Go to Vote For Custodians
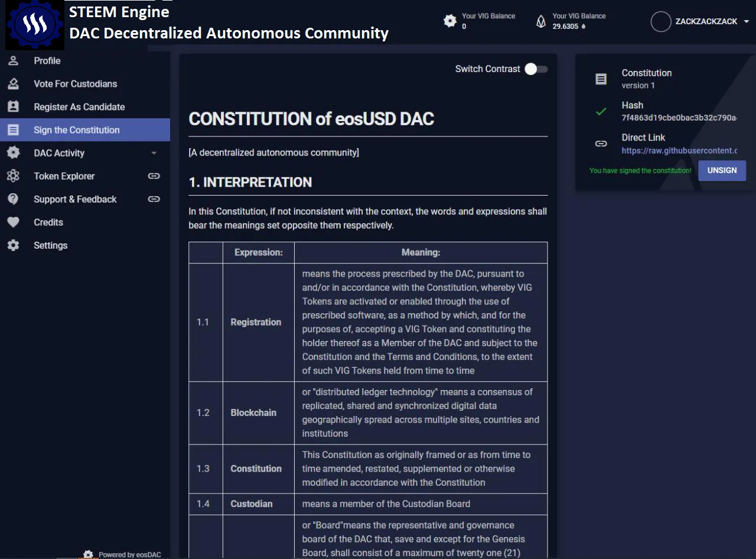 (85, 84)
